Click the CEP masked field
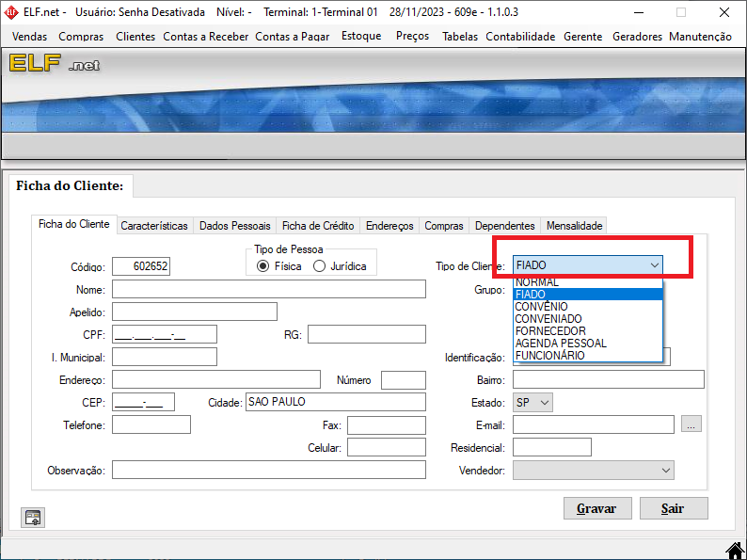747x560 pixels. pos(143,402)
